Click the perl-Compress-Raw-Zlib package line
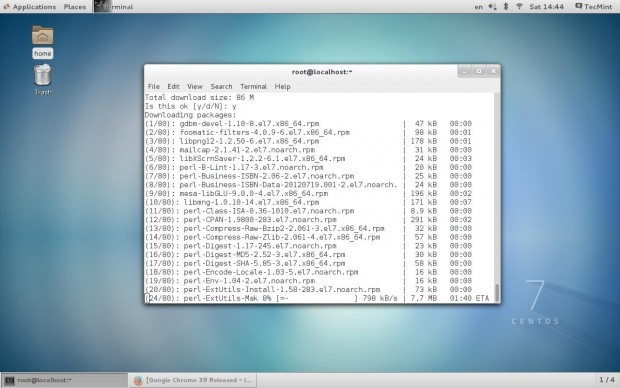 tap(308, 237)
